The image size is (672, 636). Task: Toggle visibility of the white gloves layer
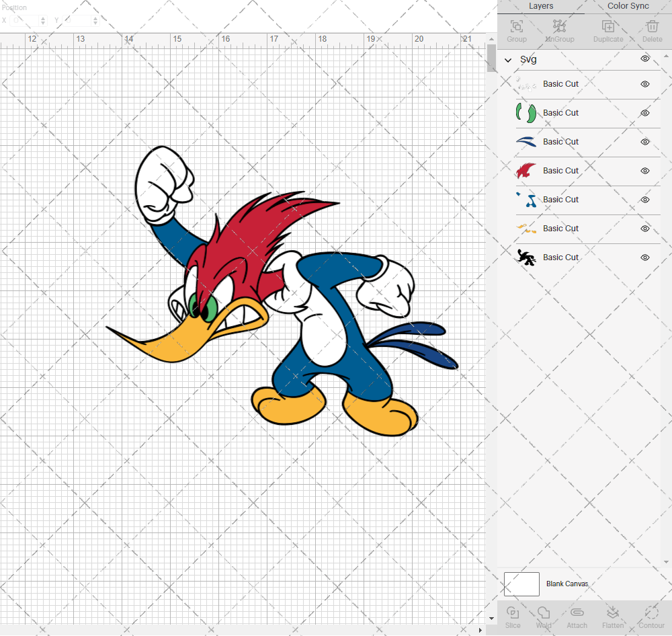(645, 84)
